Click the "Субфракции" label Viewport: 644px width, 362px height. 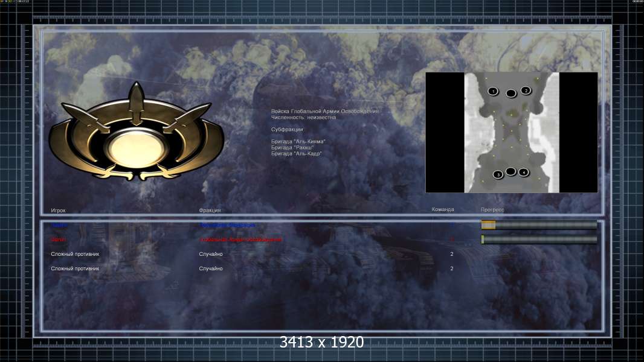click(x=287, y=129)
